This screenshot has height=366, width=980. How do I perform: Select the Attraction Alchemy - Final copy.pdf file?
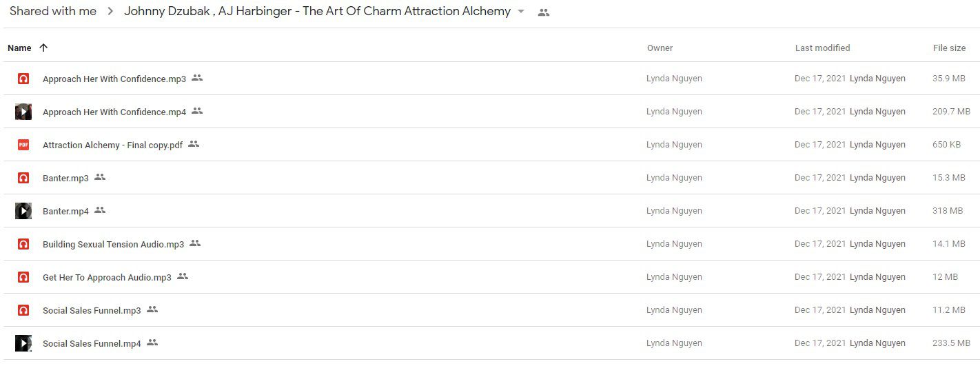pos(490,145)
